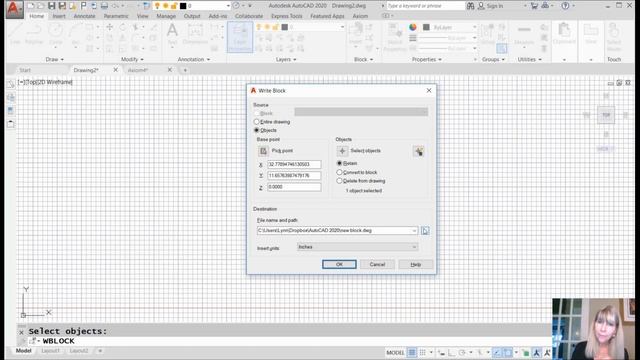640x360 pixels.
Task: Expand the Draw panel flyout
Action: tap(54, 60)
